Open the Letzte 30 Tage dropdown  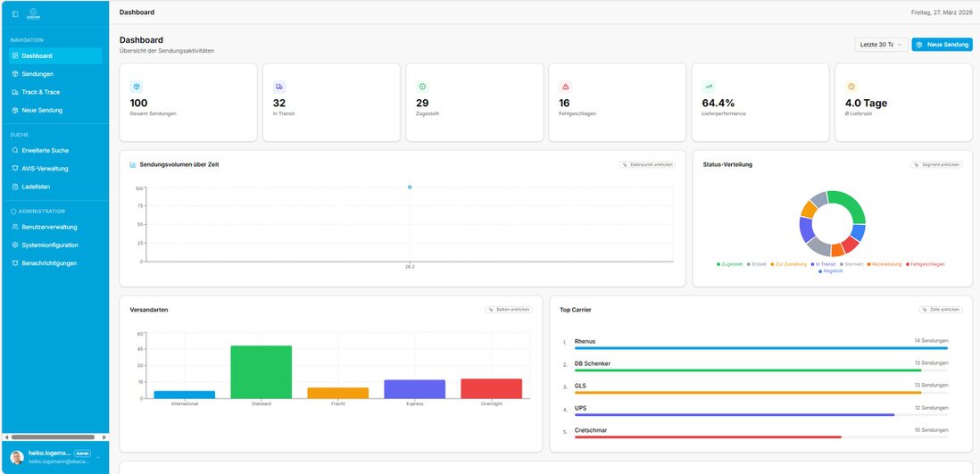click(x=881, y=45)
